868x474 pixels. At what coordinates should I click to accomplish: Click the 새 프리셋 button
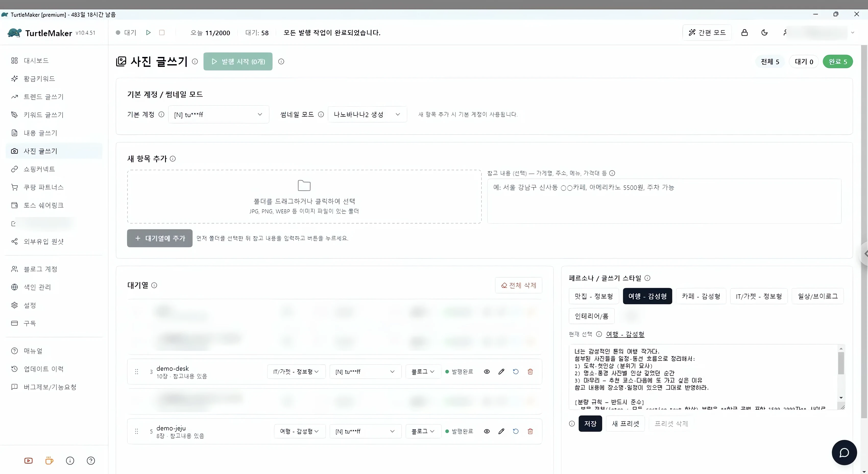pos(625,423)
